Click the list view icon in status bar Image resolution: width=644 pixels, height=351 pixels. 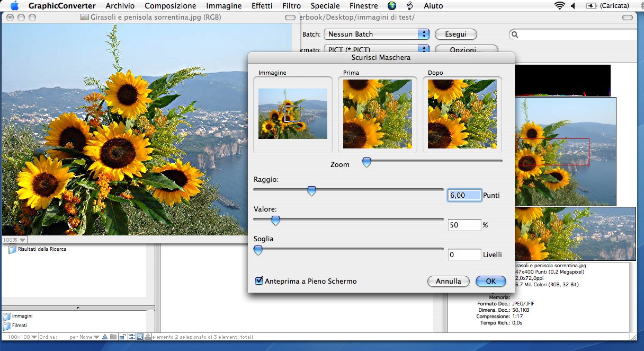[x=131, y=337]
